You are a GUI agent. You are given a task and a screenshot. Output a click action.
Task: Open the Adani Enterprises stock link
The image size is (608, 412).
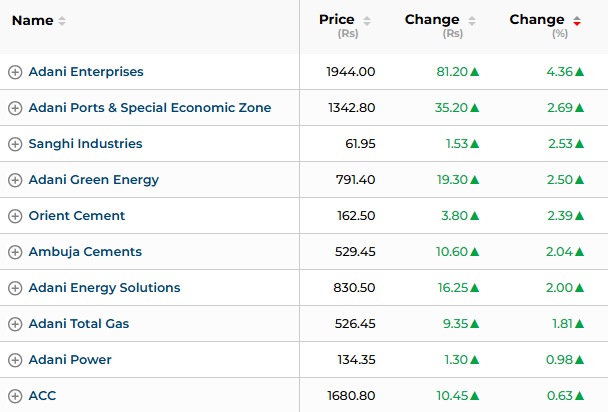point(86,72)
